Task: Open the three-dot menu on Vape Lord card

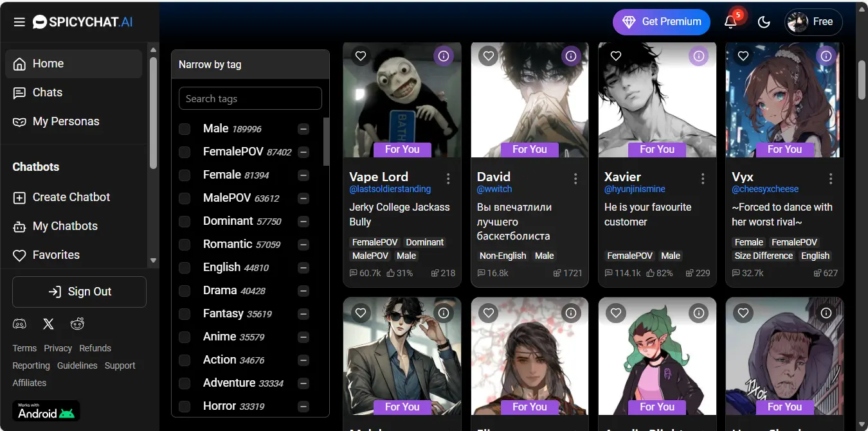Action: pyautogui.click(x=448, y=179)
